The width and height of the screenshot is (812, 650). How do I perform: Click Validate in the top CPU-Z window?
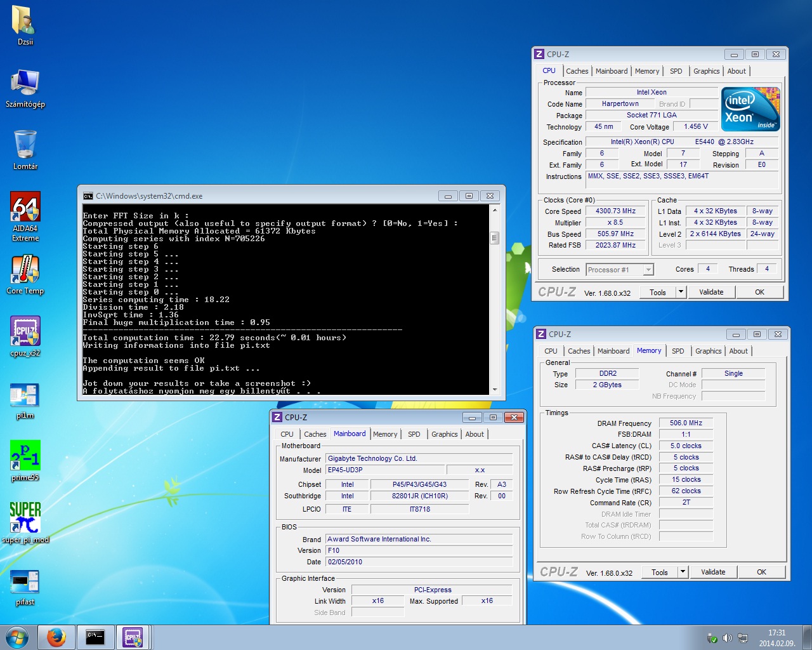711,292
